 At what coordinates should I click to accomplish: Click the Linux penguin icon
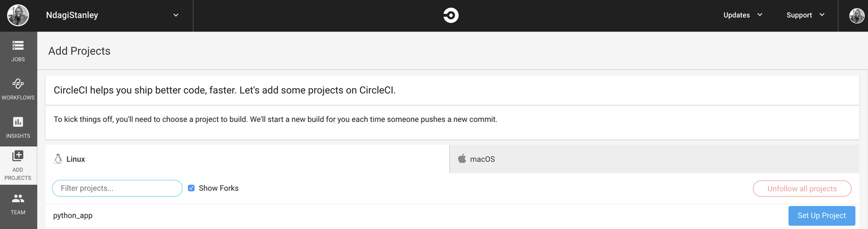(58, 159)
